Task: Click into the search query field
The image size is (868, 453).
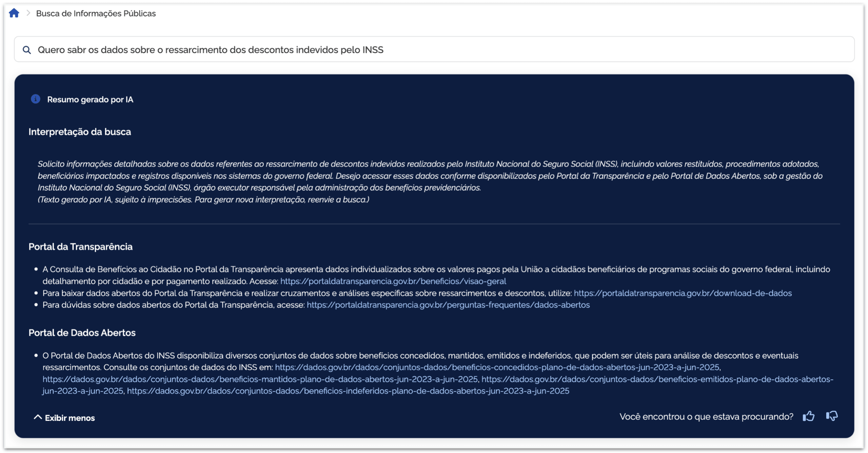Action: click(434, 49)
